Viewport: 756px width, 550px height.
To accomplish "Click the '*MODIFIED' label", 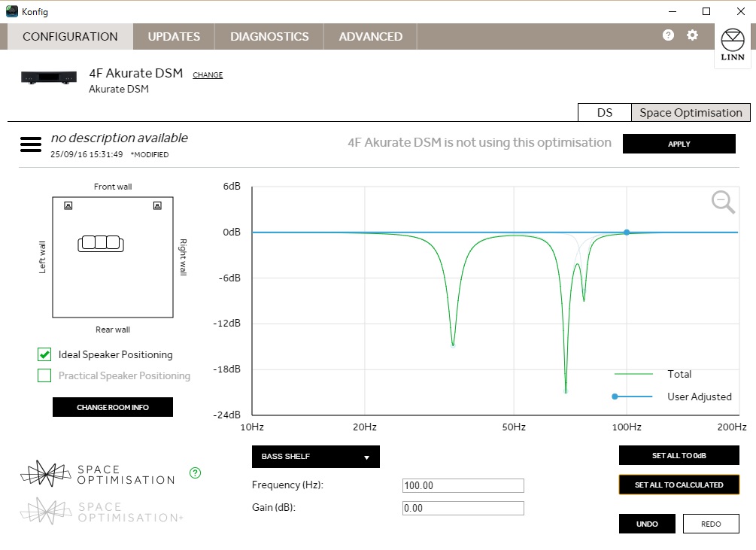I will click(150, 155).
